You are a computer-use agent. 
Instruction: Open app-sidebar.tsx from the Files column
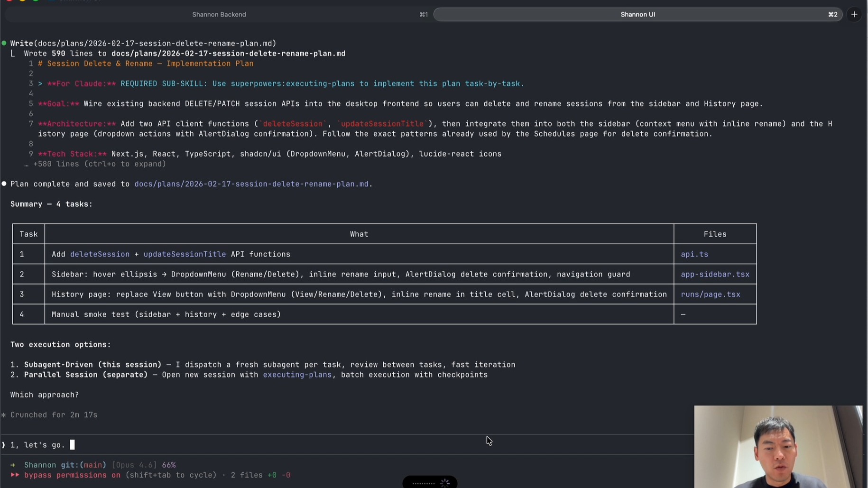coord(715,274)
